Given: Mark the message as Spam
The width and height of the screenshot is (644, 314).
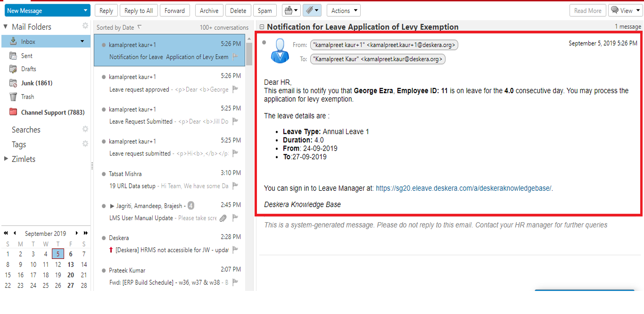Looking at the screenshot, I should (x=265, y=10).
